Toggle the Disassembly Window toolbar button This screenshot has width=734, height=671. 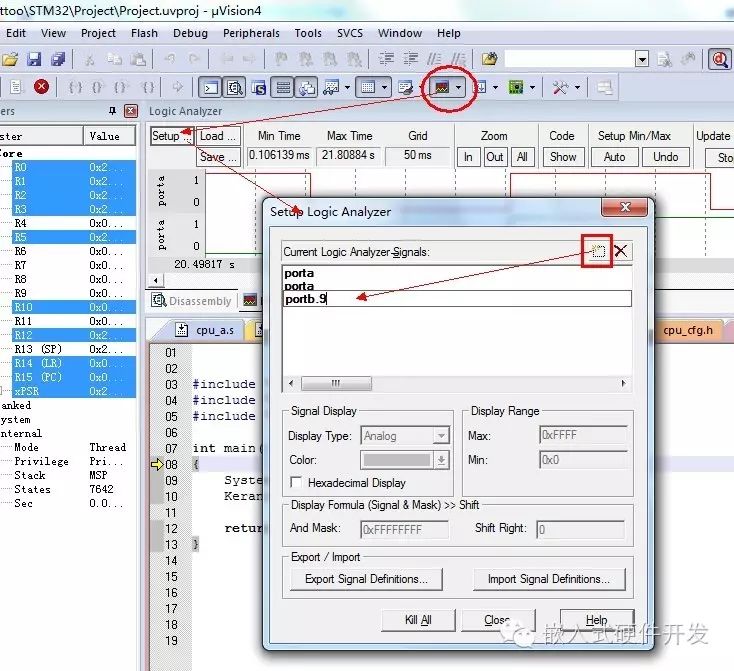(235, 88)
